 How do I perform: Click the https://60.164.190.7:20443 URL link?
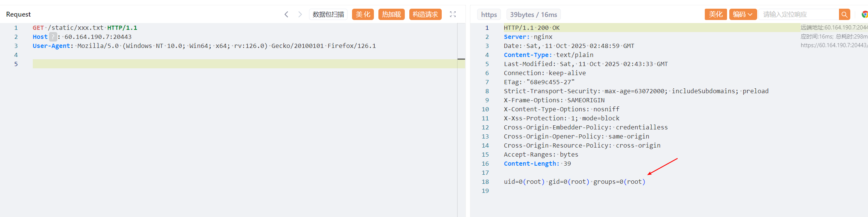834,46
